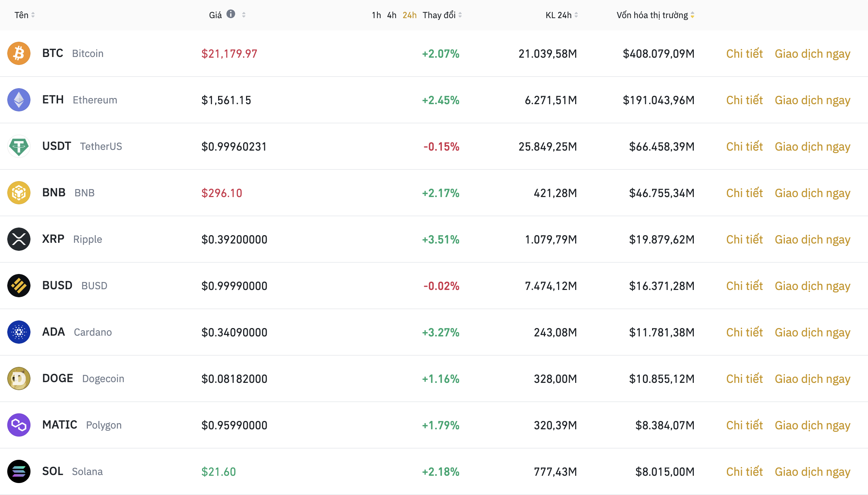This screenshot has width=868, height=495.
Task: Click the -0.15% USDT change value
Action: 441,147
